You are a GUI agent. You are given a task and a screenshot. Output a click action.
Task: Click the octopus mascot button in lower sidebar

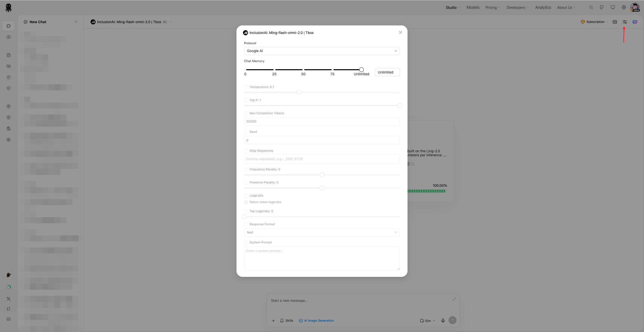[x=9, y=275]
